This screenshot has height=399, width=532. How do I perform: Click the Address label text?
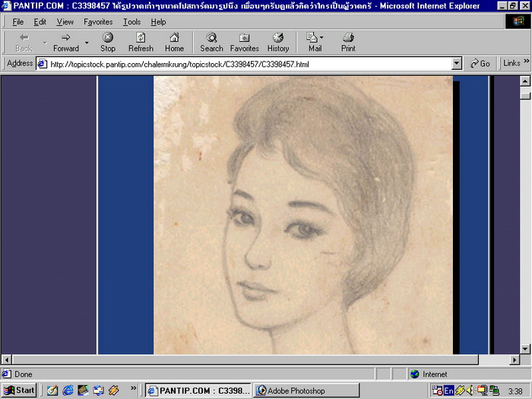tap(20, 63)
